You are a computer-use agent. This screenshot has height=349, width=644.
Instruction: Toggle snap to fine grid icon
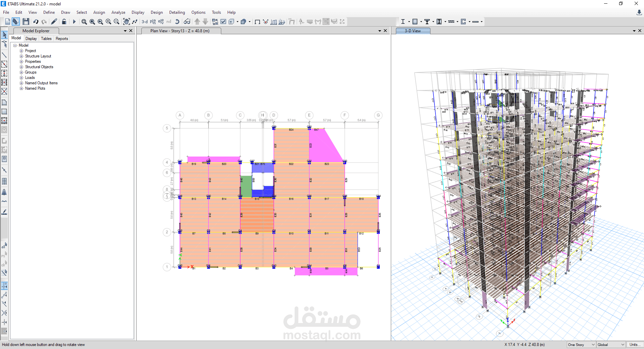[x=4, y=331]
